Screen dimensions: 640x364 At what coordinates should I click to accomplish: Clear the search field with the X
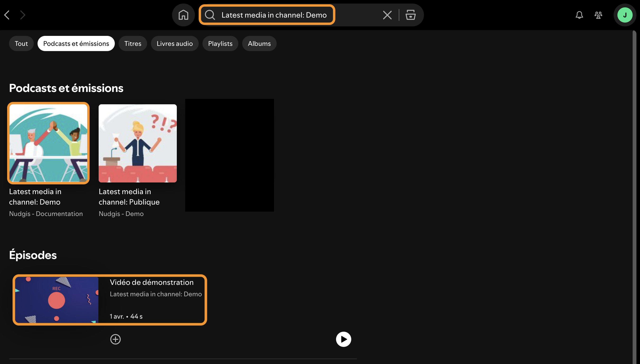click(x=387, y=15)
